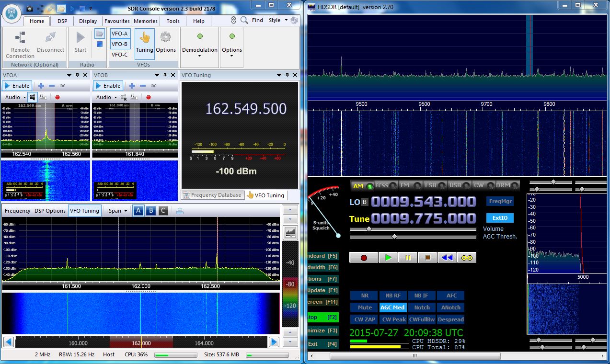610x364 pixels.
Task: Toggle HDSDR Mute button
Action: tap(365, 307)
